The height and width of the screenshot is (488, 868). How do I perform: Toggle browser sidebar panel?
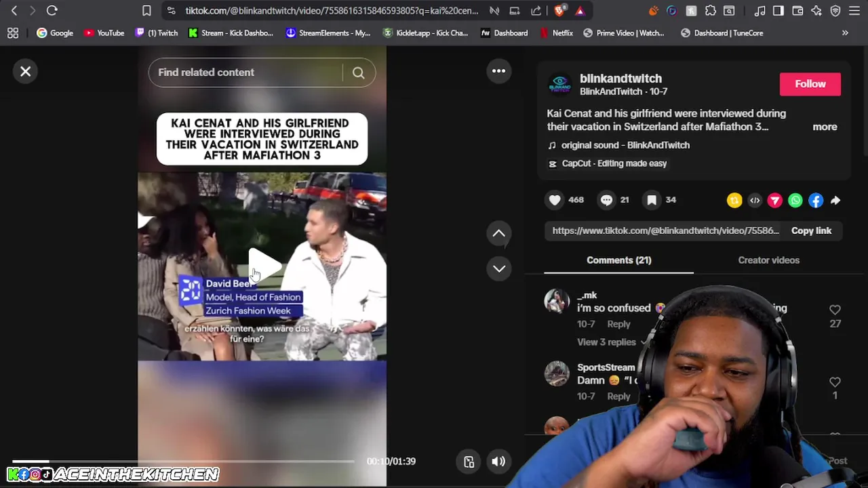[778, 10]
